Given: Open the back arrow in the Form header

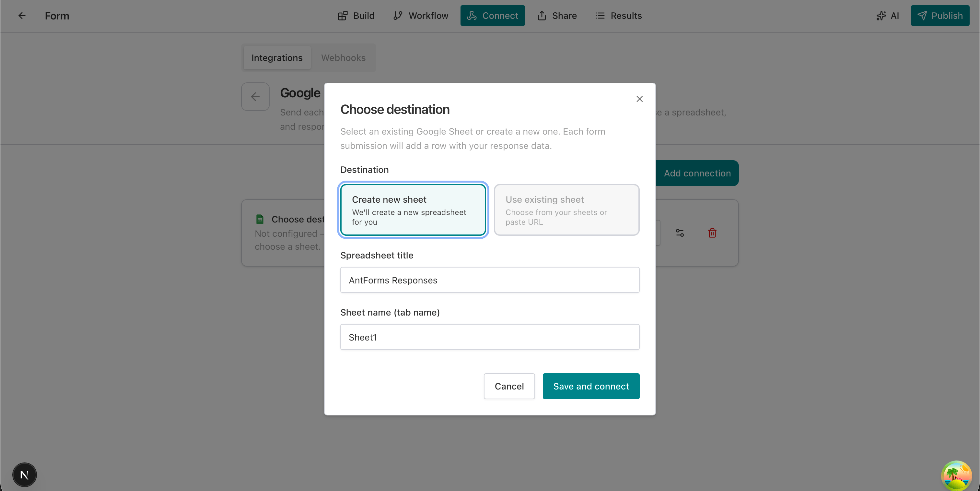Looking at the screenshot, I should click(22, 16).
